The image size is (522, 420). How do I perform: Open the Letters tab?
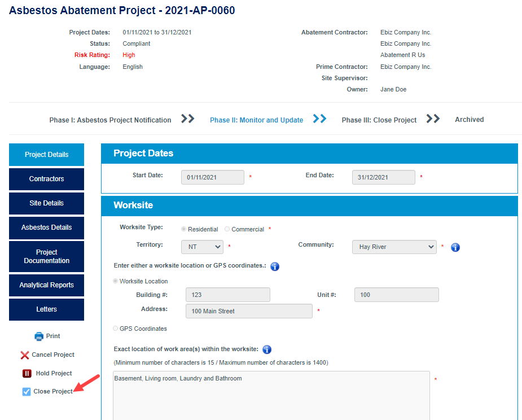(x=47, y=309)
